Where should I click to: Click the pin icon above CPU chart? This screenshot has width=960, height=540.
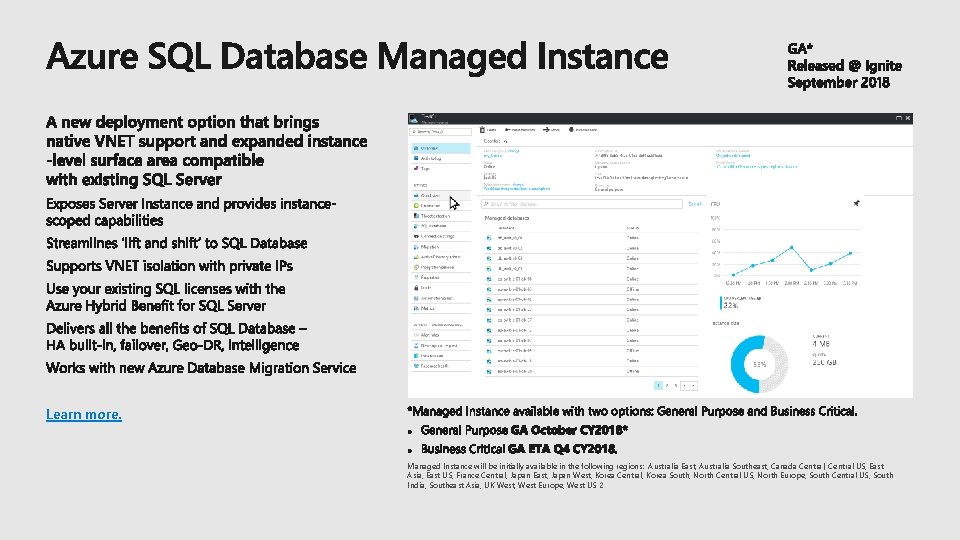pyautogui.click(x=856, y=203)
